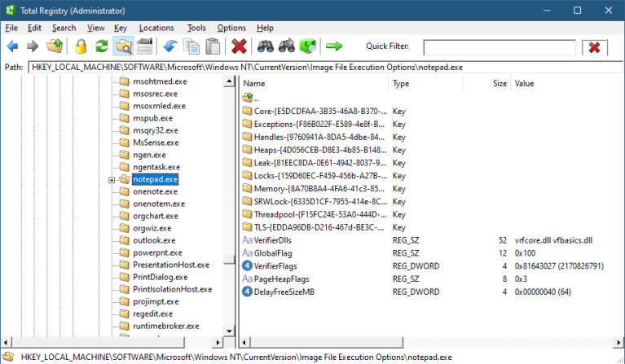
Task: Select the VerifierDlls value
Action: 273,240
